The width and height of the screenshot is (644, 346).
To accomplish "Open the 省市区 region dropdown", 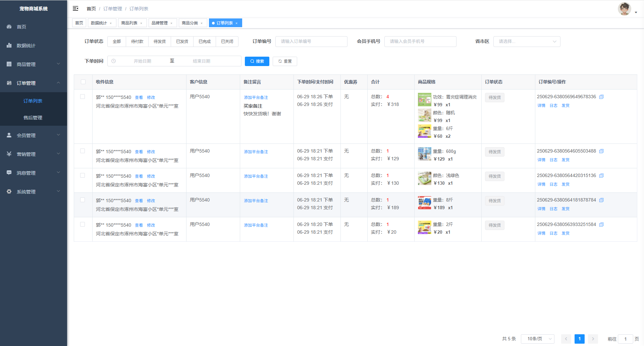I will (527, 42).
